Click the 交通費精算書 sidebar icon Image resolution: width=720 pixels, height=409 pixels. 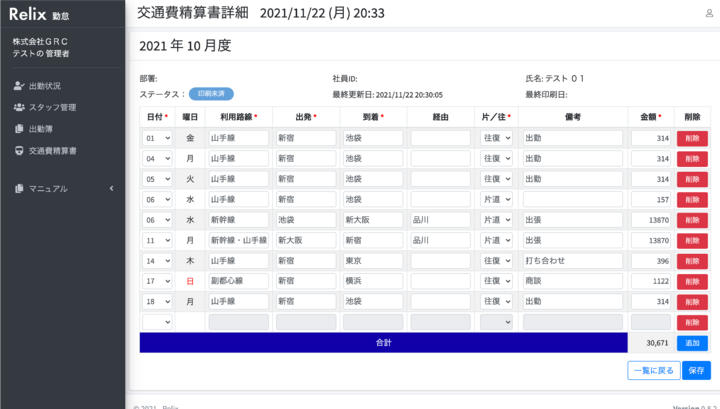tap(19, 150)
